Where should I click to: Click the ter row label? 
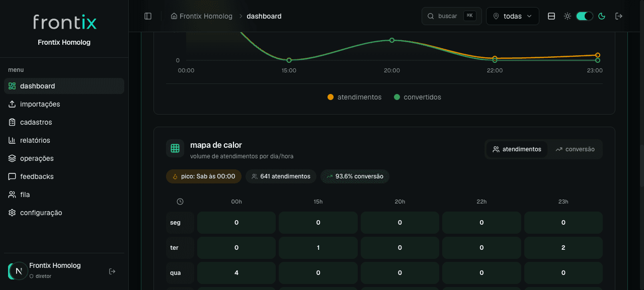(180, 248)
